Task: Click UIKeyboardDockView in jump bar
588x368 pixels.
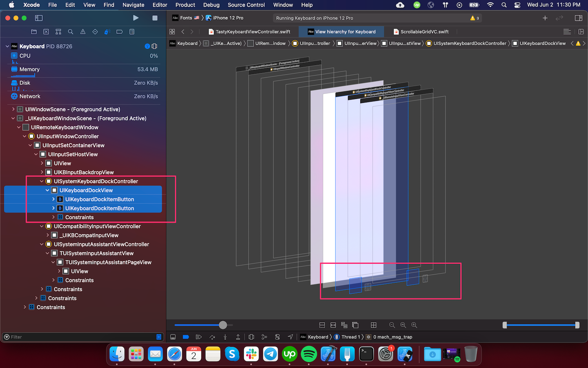Action: 539,44
